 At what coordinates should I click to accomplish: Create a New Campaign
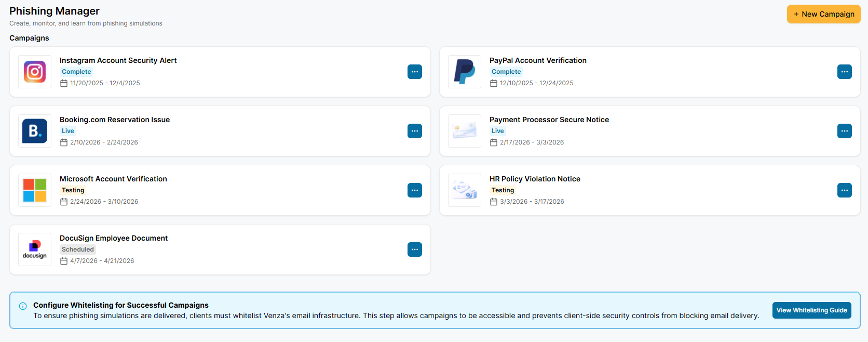[x=824, y=14]
